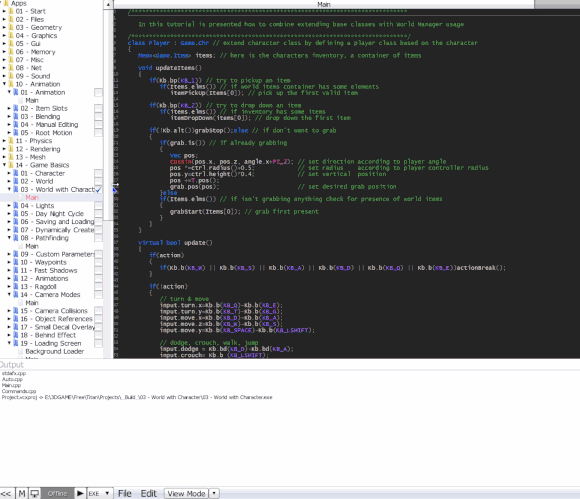Uncheck the 03 - World with Character checkbox
This screenshot has width=580, height=499.
[x=98, y=189]
